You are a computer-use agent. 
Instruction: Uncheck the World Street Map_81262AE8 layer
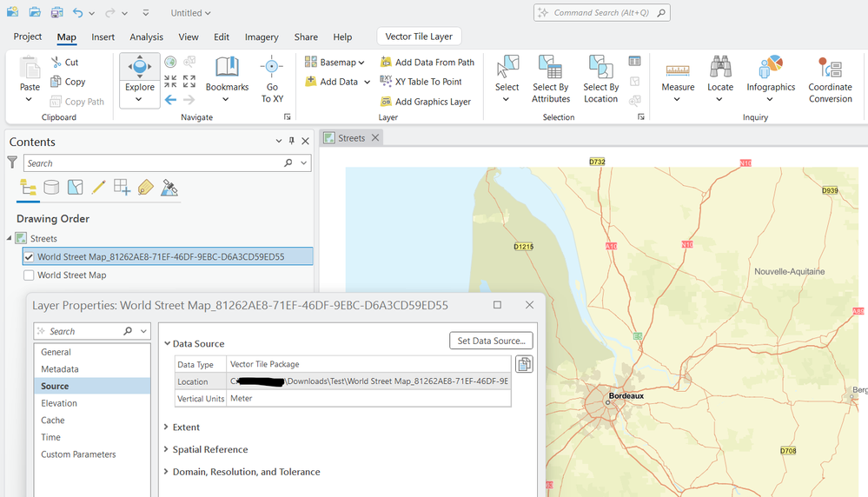pyautogui.click(x=29, y=256)
